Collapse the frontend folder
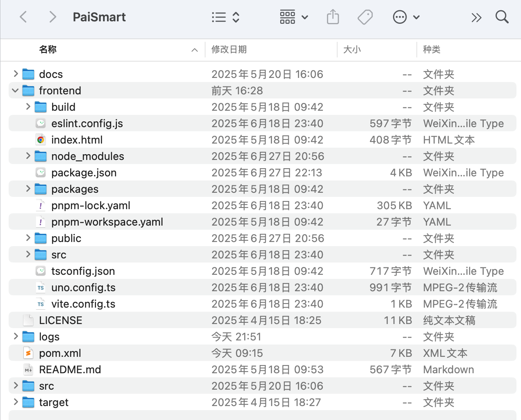Viewport: 521px width, 420px height. 16,91
